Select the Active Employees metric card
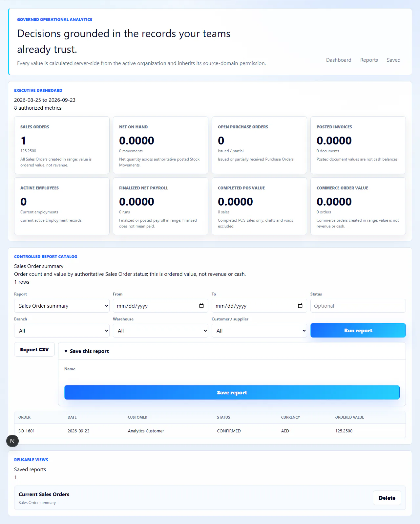The height and width of the screenshot is (524, 420). tap(62, 206)
